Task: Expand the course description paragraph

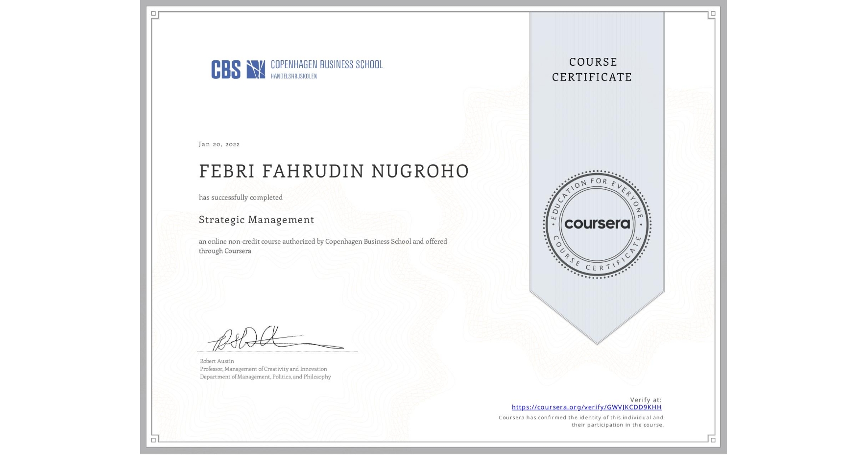Action: pos(323,246)
